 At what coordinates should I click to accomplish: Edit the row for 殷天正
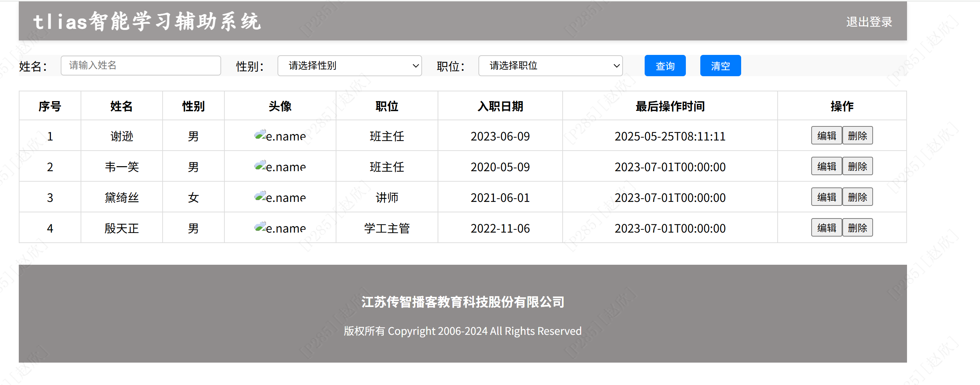826,228
